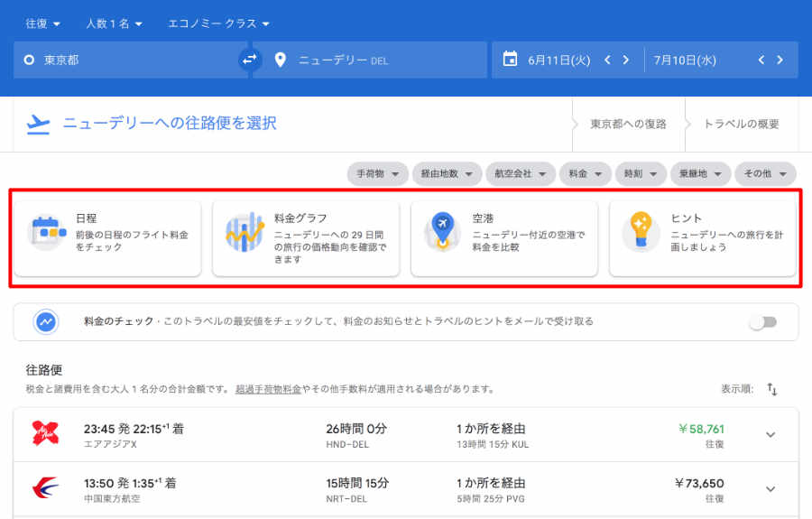Screen dimensions: 812x519
Task: Click the 東京都 origin input field
Action: [131, 60]
